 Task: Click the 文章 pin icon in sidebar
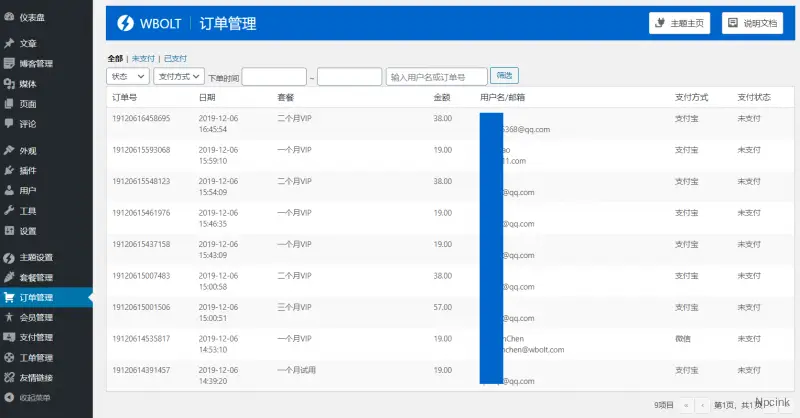[9, 44]
